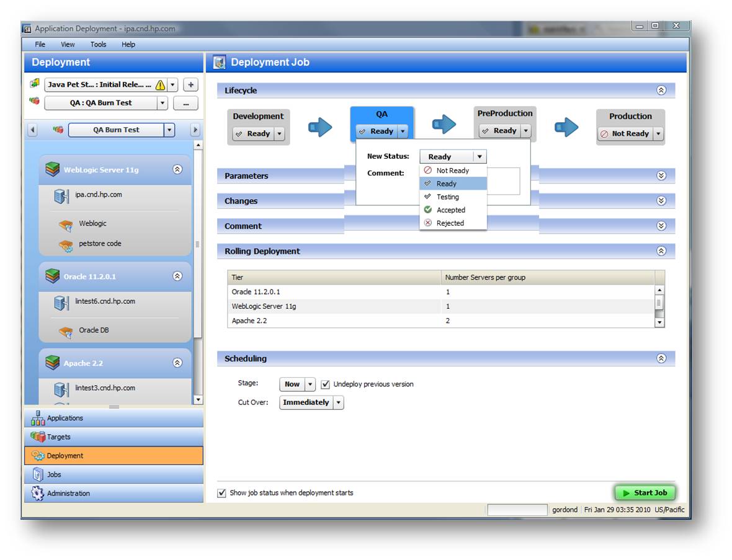Open the File menu
The height and width of the screenshot is (560, 732).
pos(40,44)
